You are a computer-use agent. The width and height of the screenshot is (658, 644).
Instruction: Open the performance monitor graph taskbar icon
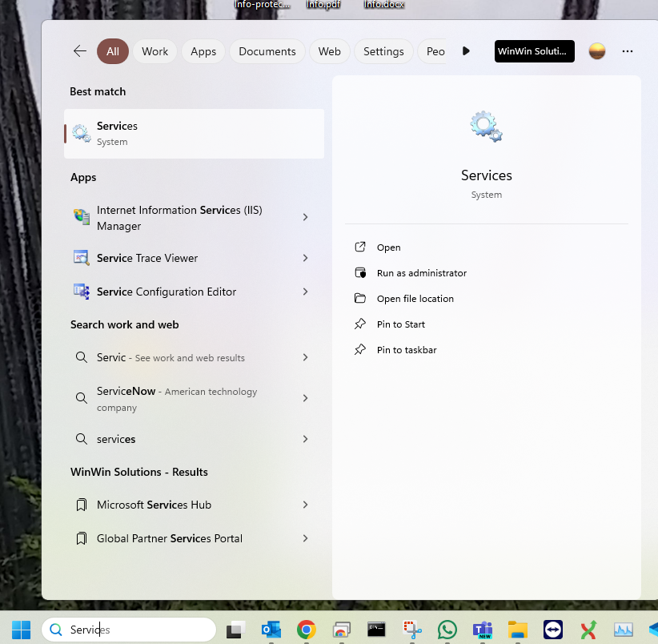[x=624, y=630]
